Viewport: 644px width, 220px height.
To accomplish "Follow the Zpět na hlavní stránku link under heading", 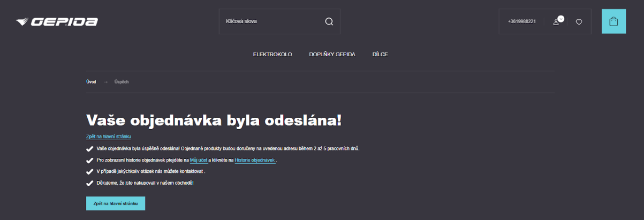I will point(109,136).
